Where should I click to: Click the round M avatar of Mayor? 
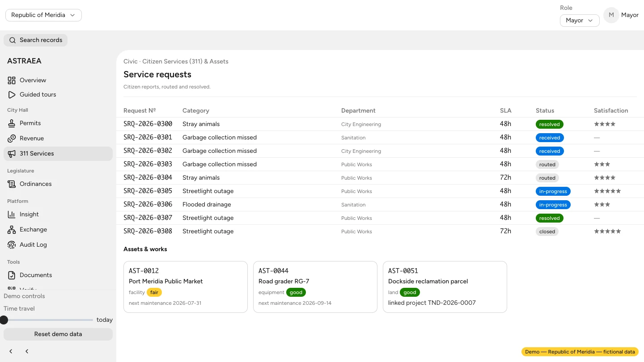point(611,15)
